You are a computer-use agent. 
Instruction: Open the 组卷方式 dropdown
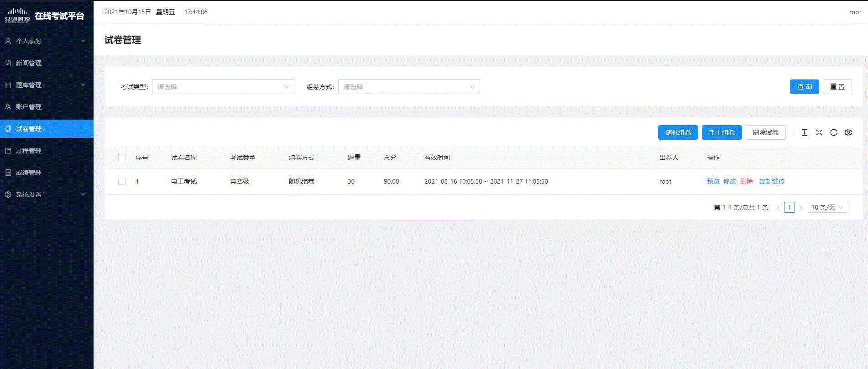(408, 87)
